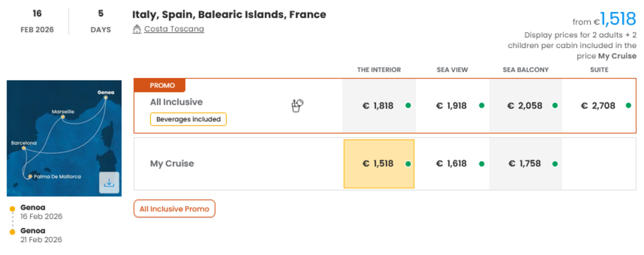Click the Beverages included badge
The image size is (644, 255).
click(x=188, y=119)
